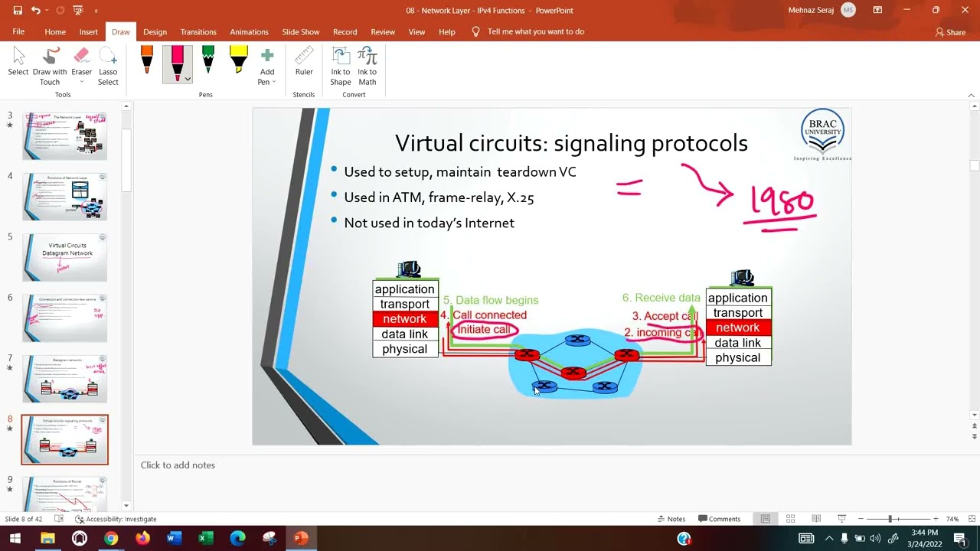The height and width of the screenshot is (551, 980).
Task: Switch to Slide Sorter view
Action: (791, 519)
